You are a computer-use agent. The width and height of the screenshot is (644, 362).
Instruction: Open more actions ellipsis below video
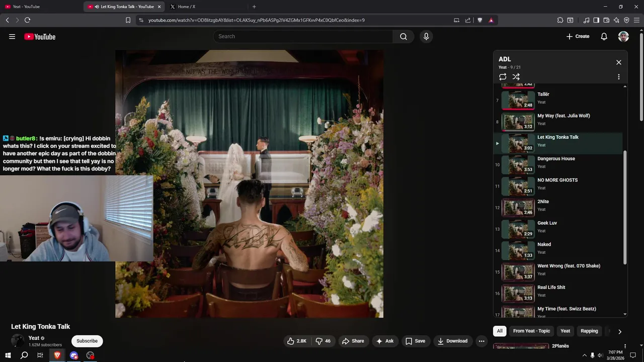click(481, 341)
